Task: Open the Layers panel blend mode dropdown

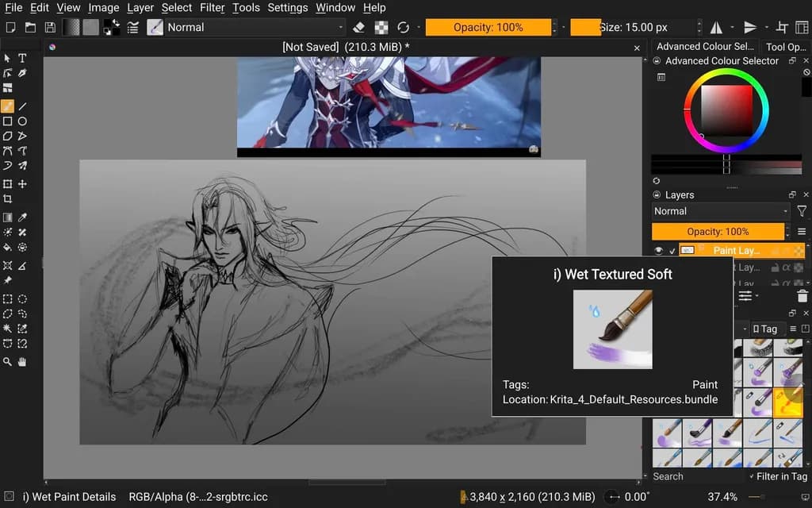Action: point(721,211)
